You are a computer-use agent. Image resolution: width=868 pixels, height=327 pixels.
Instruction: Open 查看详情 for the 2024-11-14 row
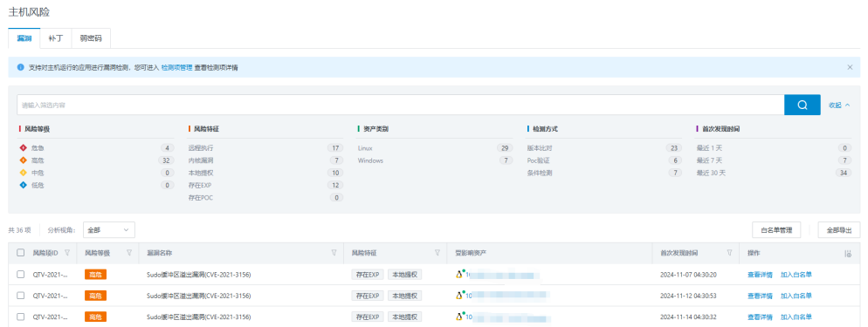(x=760, y=317)
